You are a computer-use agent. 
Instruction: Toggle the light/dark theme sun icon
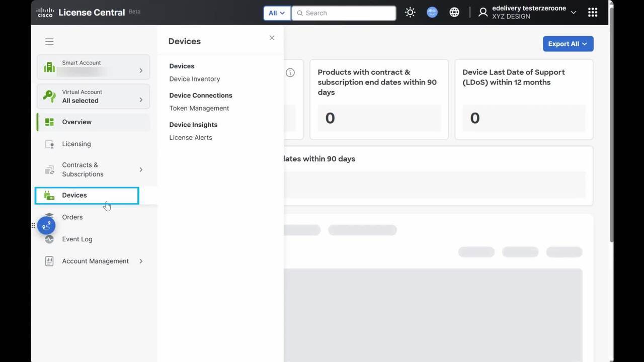[410, 13]
